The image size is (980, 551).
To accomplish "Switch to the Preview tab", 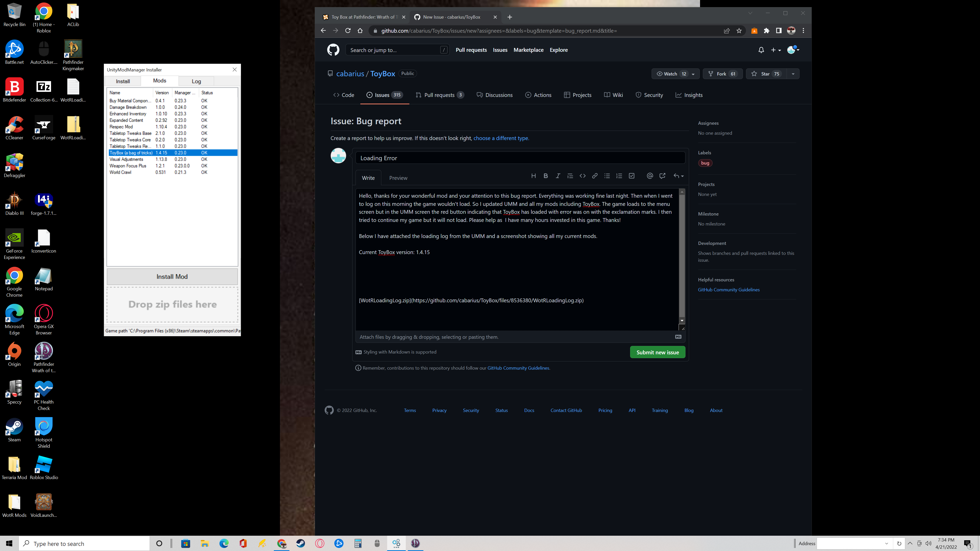I will pos(398,178).
